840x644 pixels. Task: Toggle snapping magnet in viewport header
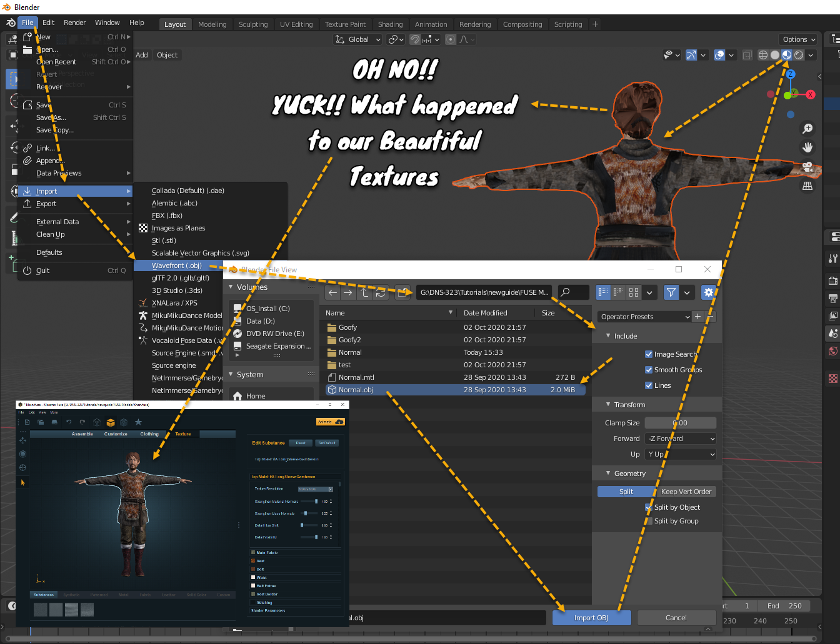(414, 39)
